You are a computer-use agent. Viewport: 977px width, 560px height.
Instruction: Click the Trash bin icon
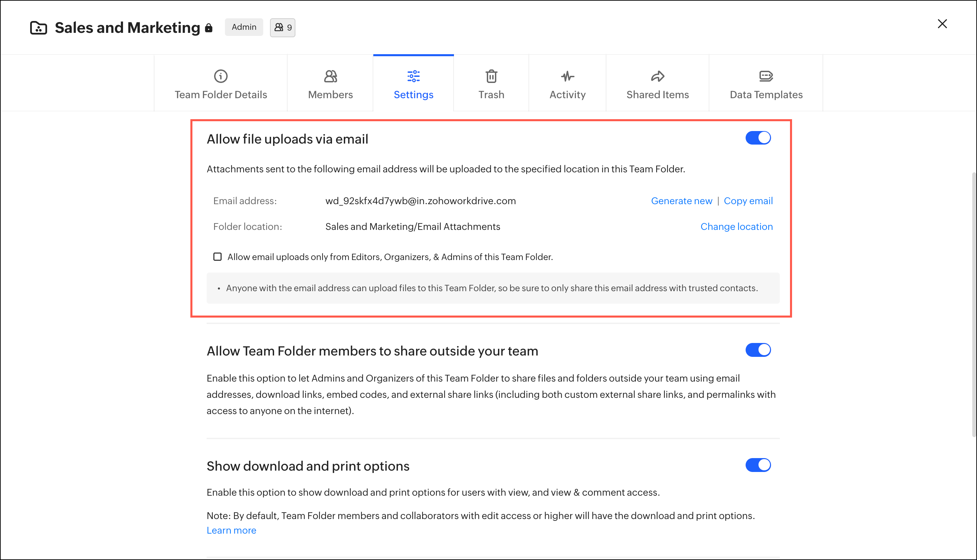pyautogui.click(x=491, y=76)
